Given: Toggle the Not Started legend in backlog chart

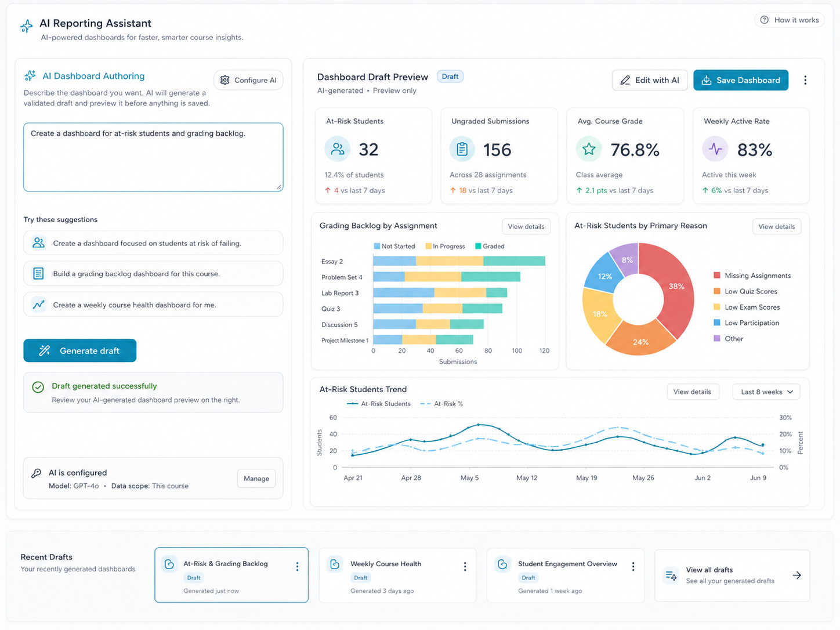Looking at the screenshot, I should pyautogui.click(x=394, y=247).
